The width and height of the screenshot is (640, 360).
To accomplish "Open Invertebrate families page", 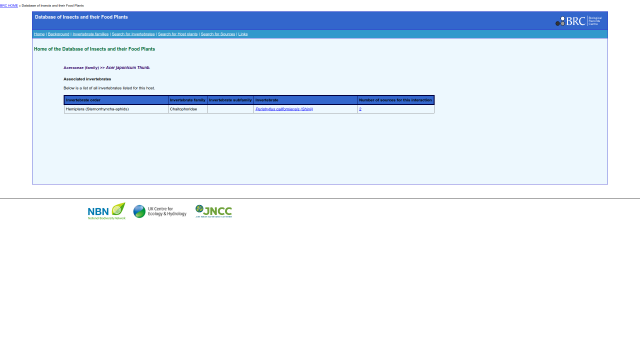I will click(91, 34).
